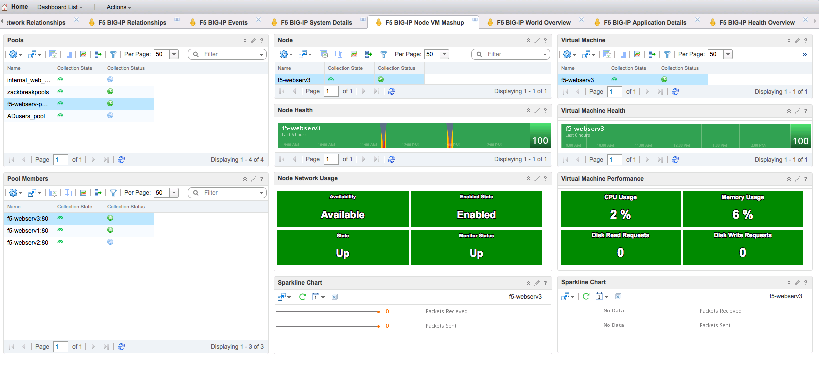Collapse the Virtual Machine Performance widget
Screen dimensions: 819x374
coord(789,179)
